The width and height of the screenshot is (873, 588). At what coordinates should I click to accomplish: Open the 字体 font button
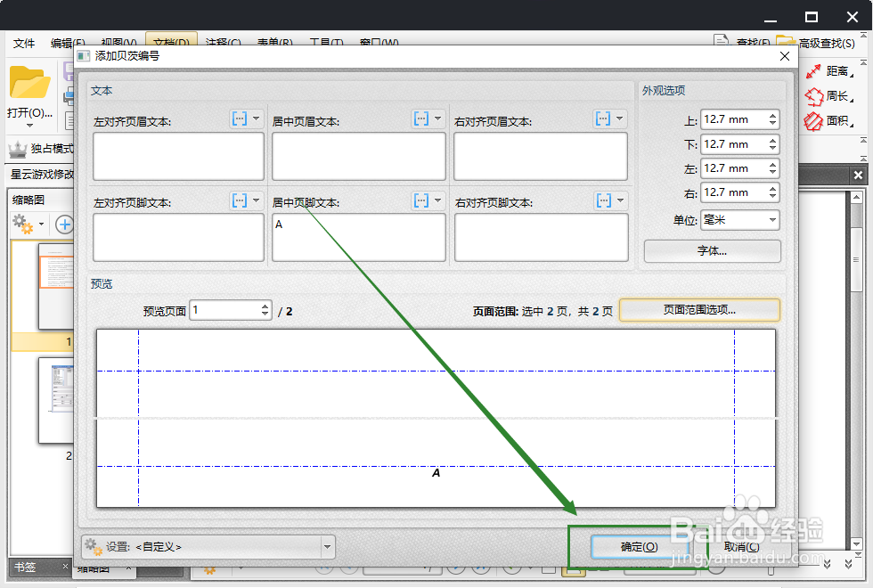[712, 251]
